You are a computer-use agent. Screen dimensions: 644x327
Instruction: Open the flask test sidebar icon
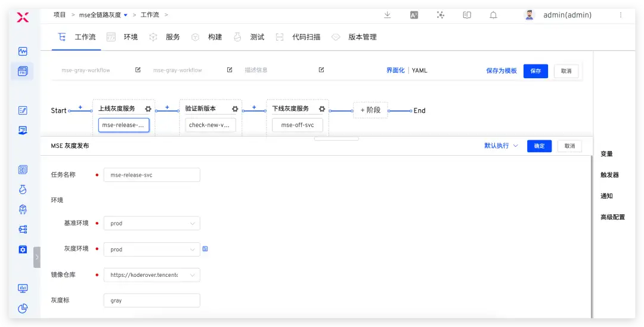point(23,189)
